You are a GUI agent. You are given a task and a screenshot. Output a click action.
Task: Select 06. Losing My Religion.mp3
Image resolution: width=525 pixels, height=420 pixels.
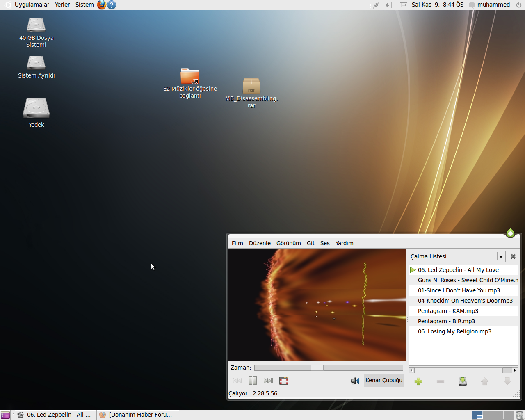click(x=463, y=331)
